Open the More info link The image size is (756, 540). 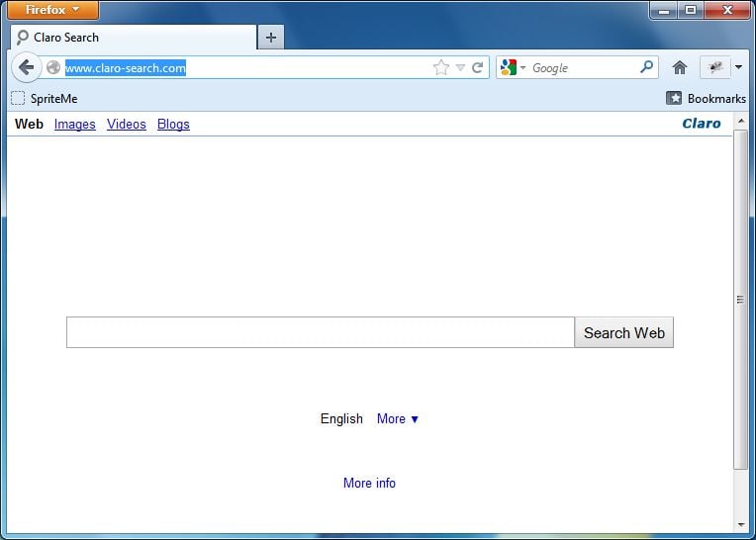pyautogui.click(x=369, y=483)
